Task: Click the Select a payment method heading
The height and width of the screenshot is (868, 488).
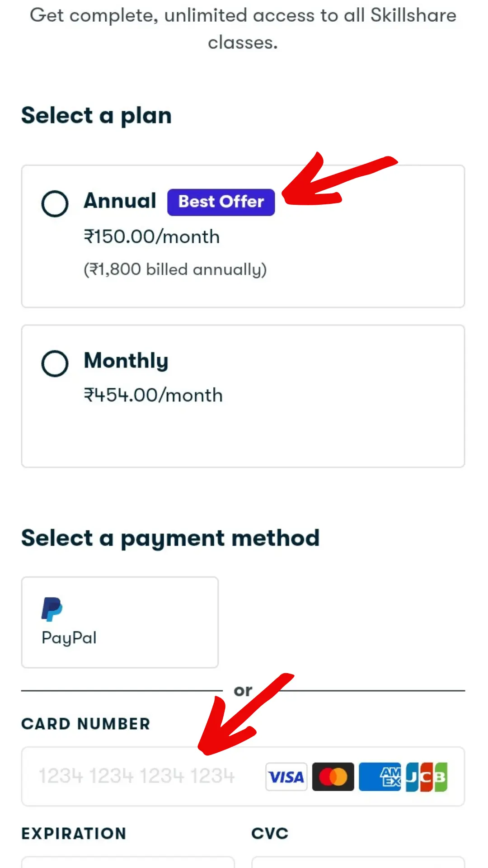Action: coord(170,538)
